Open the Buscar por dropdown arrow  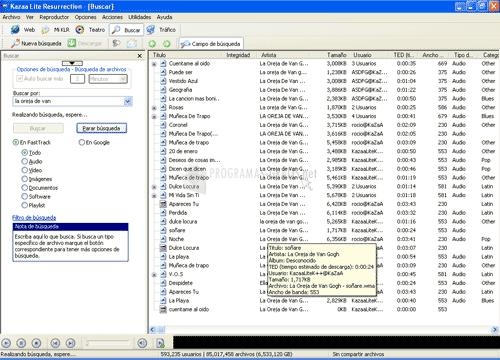click(x=128, y=101)
